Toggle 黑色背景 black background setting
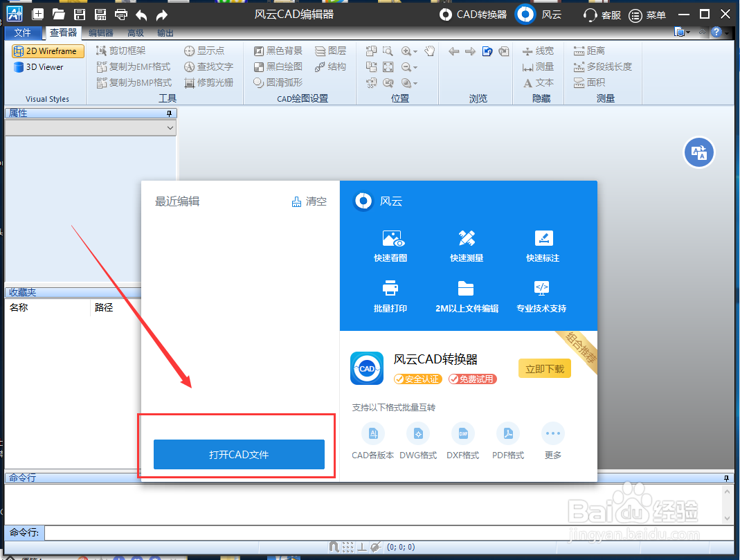This screenshot has width=740, height=560. 277,50
